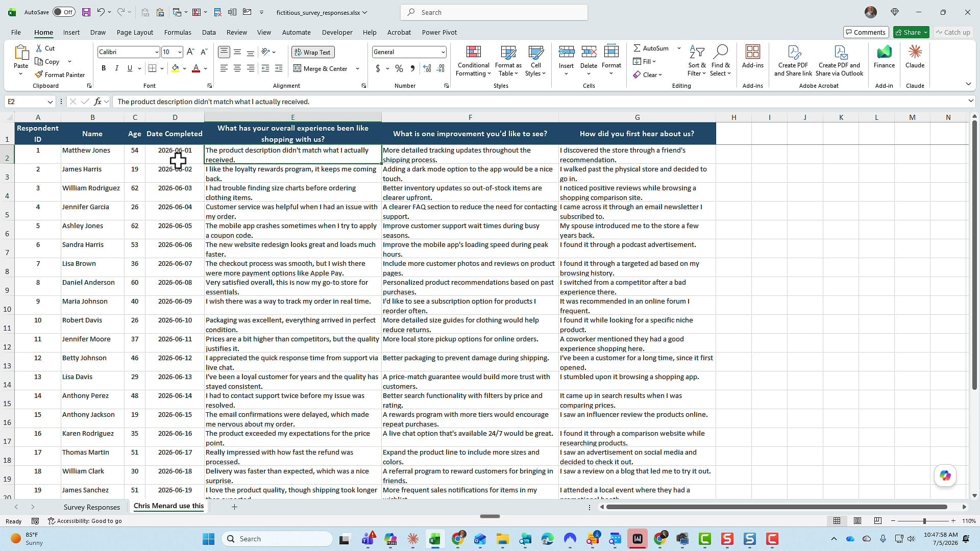Switch to the Survey Responses sheet

pyautogui.click(x=92, y=507)
